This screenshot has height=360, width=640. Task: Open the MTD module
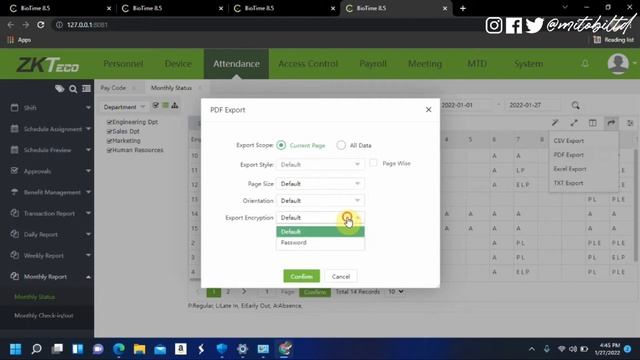click(477, 64)
